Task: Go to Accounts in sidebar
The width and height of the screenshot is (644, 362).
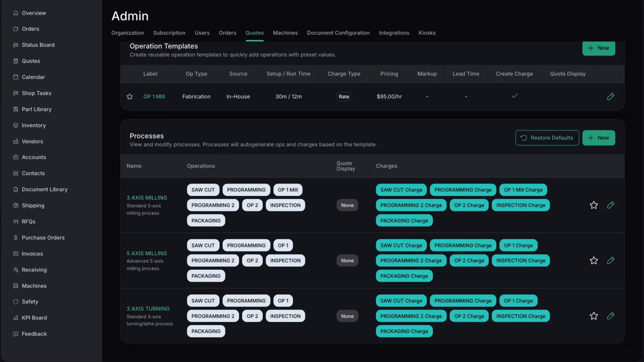Action: click(34, 157)
